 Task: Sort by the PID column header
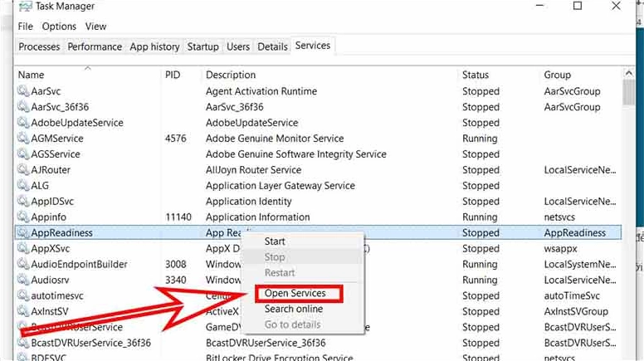pyautogui.click(x=173, y=75)
